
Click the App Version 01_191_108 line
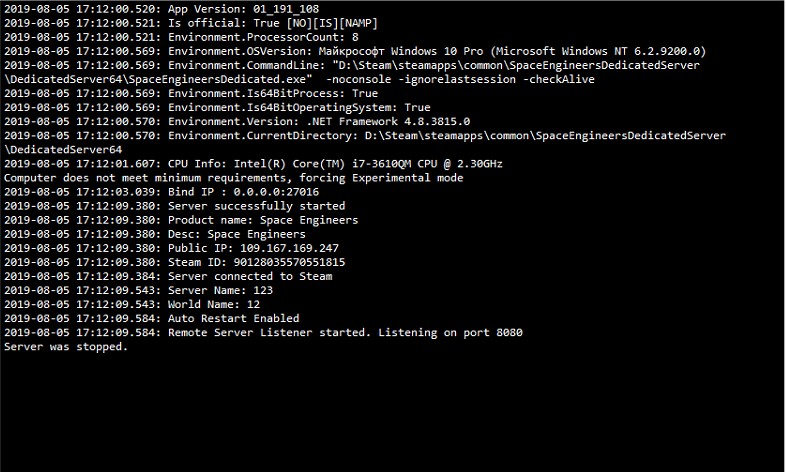tap(161, 9)
